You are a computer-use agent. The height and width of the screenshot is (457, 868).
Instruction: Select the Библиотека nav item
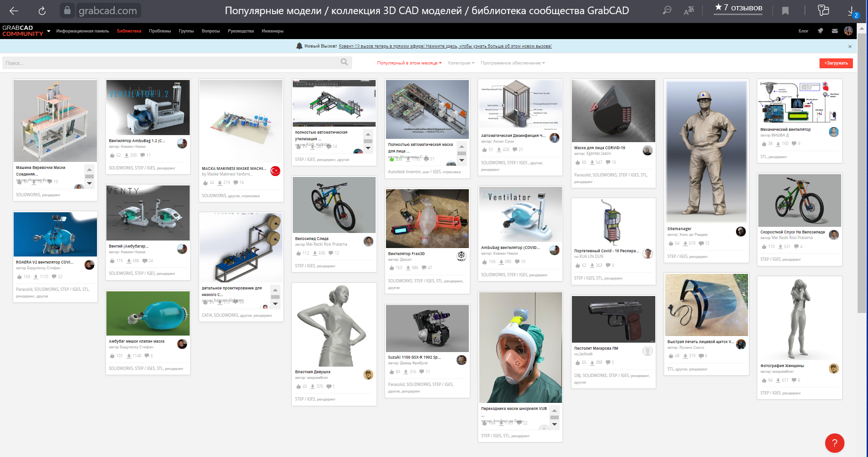tap(129, 31)
